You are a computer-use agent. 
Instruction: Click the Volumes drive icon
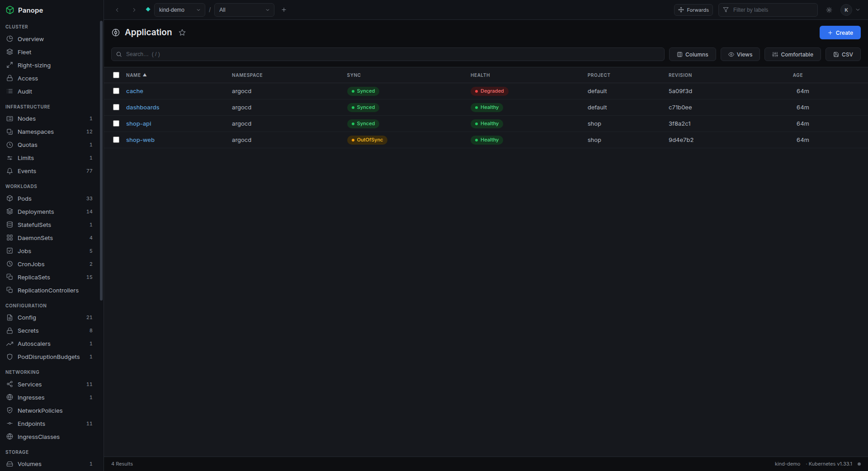9,464
